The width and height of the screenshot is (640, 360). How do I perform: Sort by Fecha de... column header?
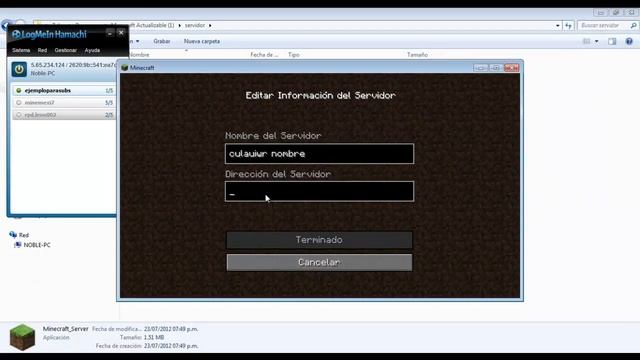pos(264,55)
